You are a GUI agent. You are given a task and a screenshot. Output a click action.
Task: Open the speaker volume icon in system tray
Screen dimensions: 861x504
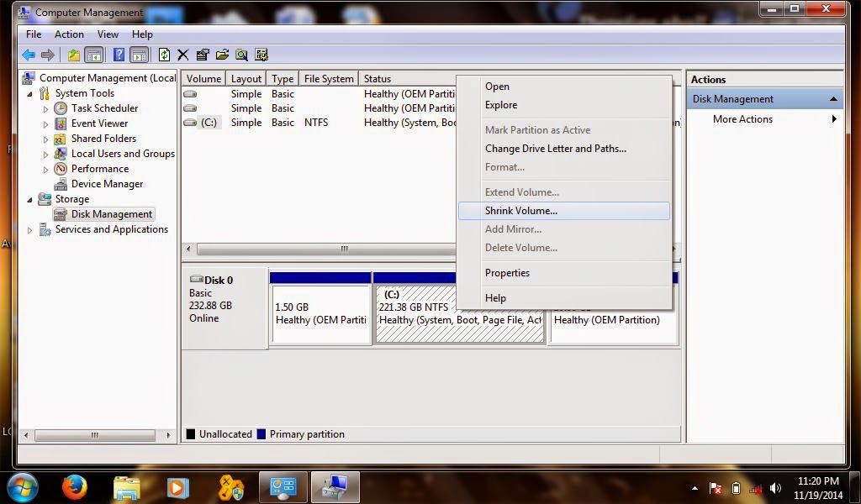click(x=774, y=487)
